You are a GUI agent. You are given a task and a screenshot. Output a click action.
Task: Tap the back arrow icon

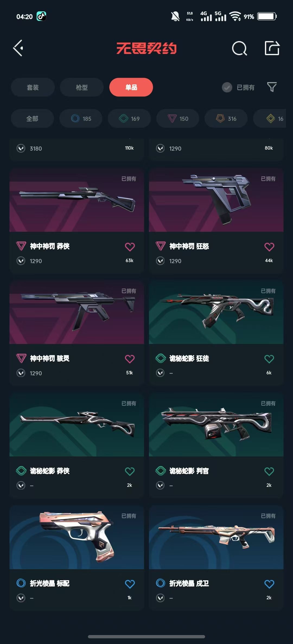tap(18, 48)
